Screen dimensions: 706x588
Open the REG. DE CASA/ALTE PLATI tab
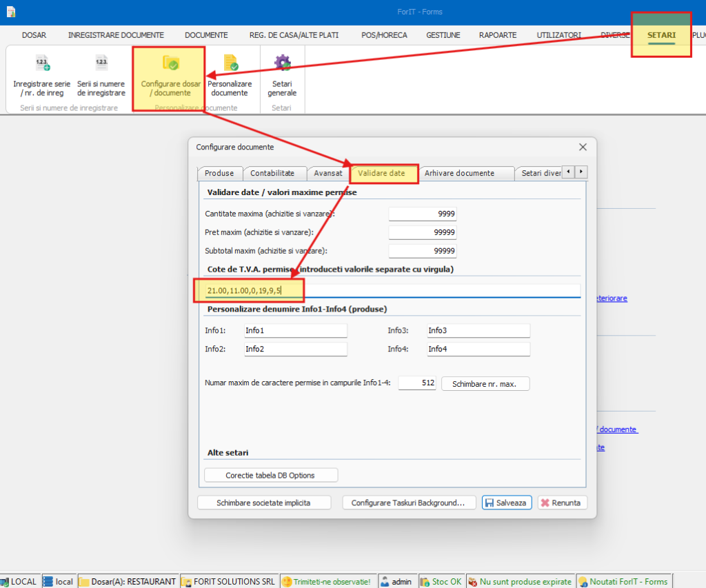(x=294, y=35)
